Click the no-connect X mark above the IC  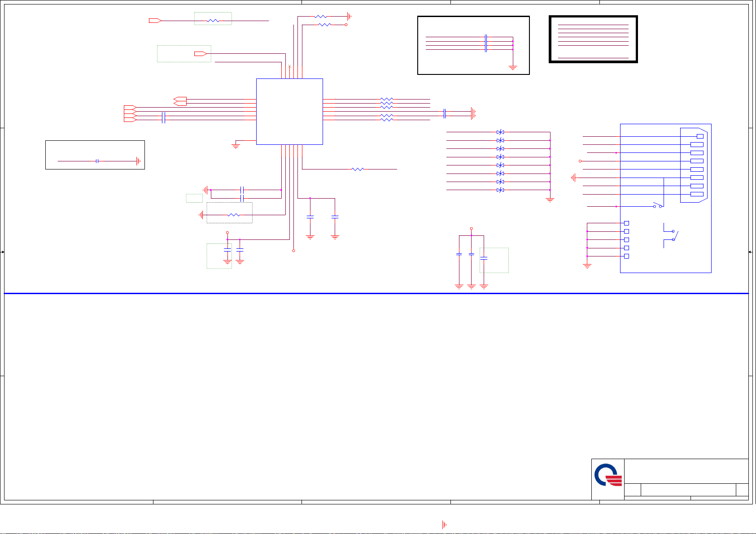click(x=289, y=66)
